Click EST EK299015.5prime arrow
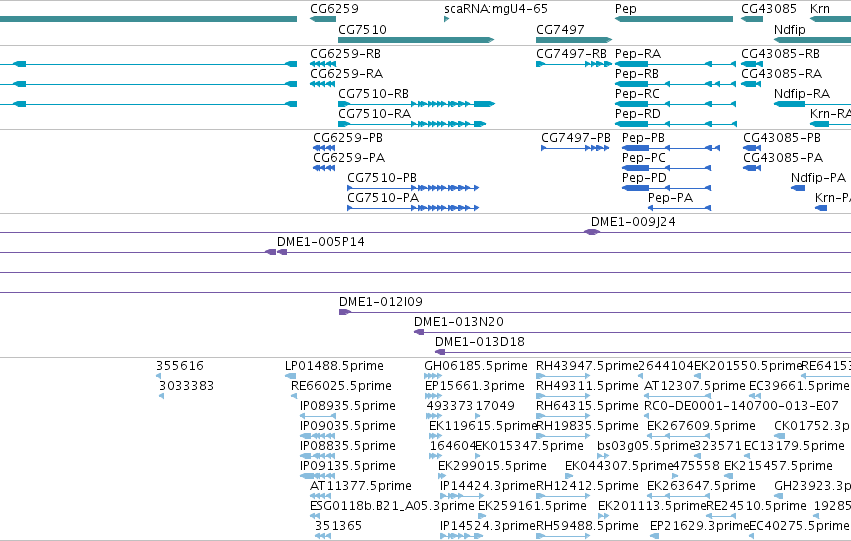 pos(442,476)
